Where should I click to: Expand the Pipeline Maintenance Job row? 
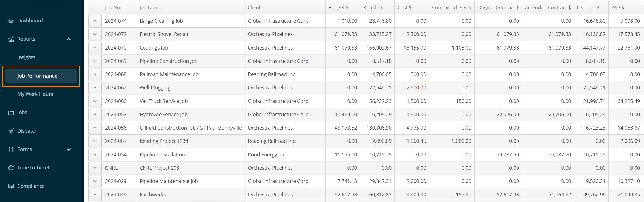point(95,181)
